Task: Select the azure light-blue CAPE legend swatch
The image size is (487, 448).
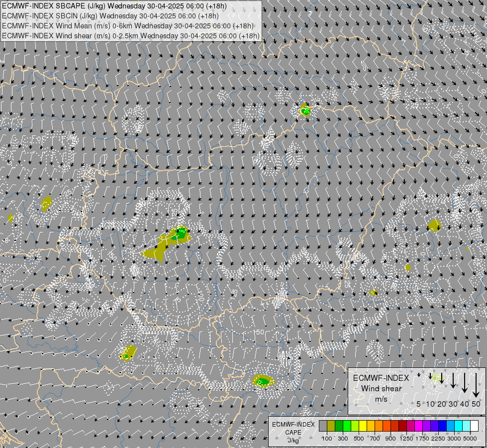Action: click(x=451, y=426)
